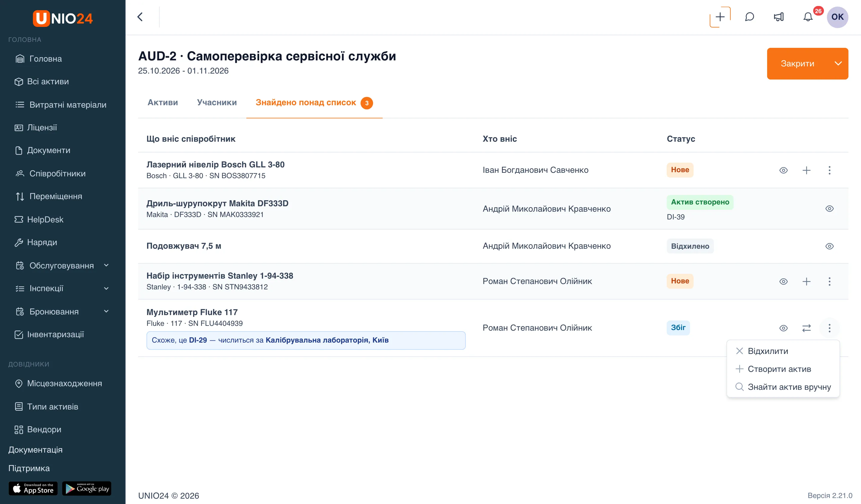View details eye icon for Bosch GLL 3-80
The width and height of the screenshot is (861, 504).
coord(784,170)
